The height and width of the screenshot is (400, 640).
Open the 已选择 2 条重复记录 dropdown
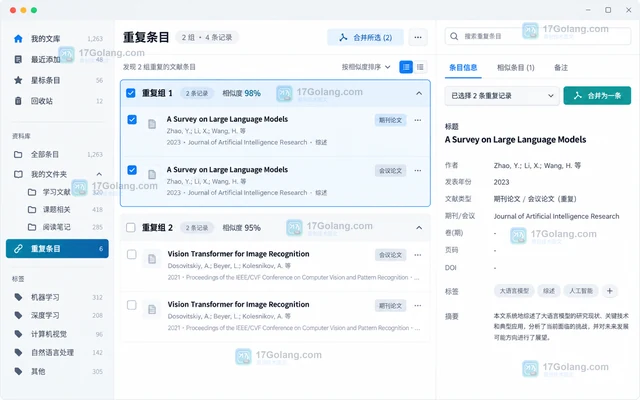click(x=502, y=96)
